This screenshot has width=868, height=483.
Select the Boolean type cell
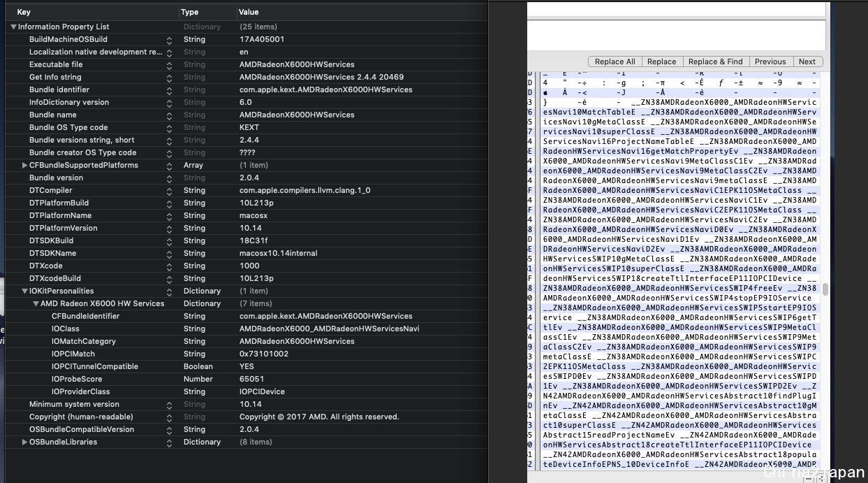coord(198,366)
